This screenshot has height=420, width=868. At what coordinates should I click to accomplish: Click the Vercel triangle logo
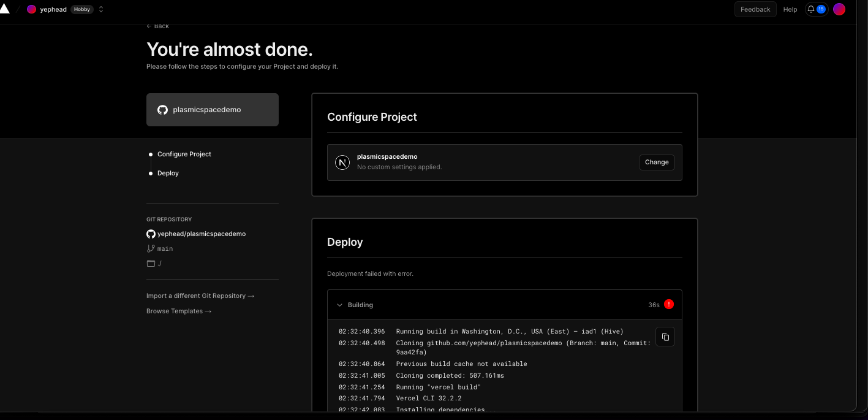click(x=5, y=9)
